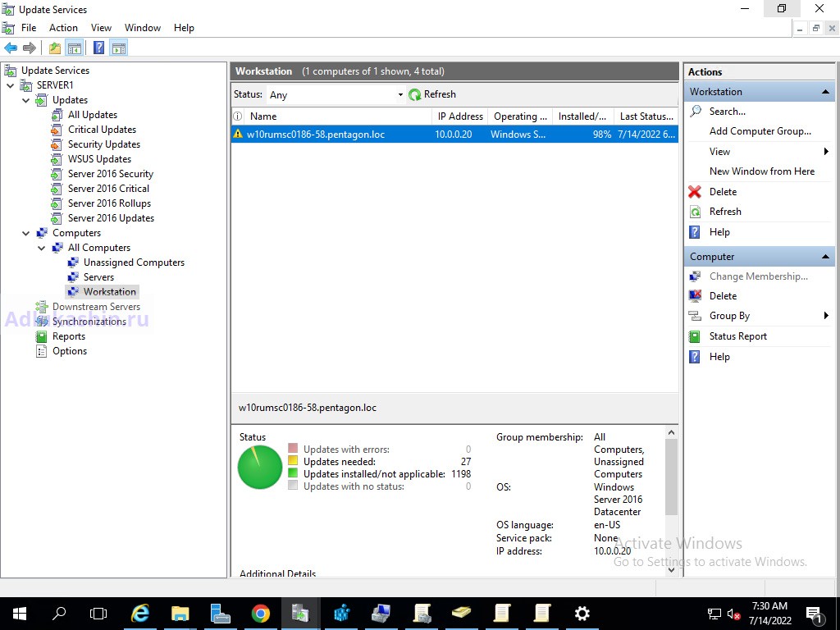Open Google Chrome from the taskbar
Viewport: 840px width, 630px height.
pos(260,614)
